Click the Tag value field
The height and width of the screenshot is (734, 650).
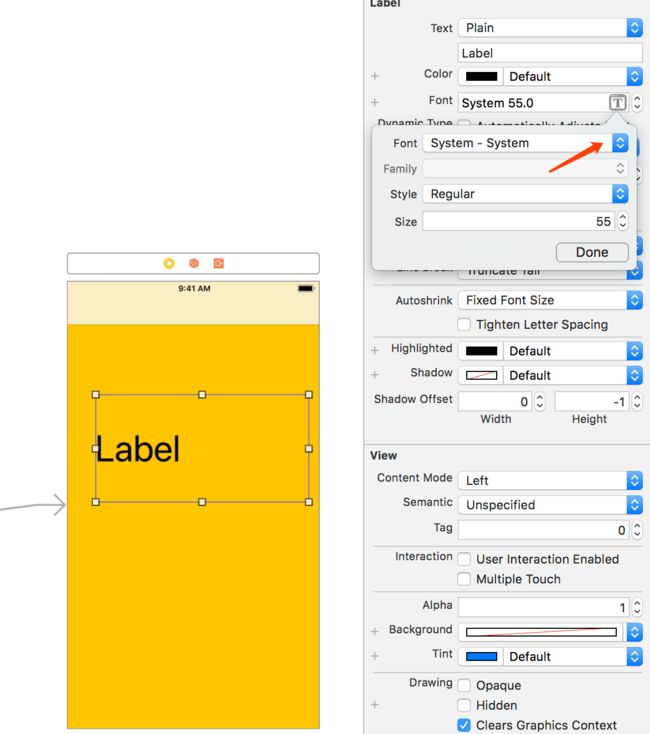[x=544, y=530]
